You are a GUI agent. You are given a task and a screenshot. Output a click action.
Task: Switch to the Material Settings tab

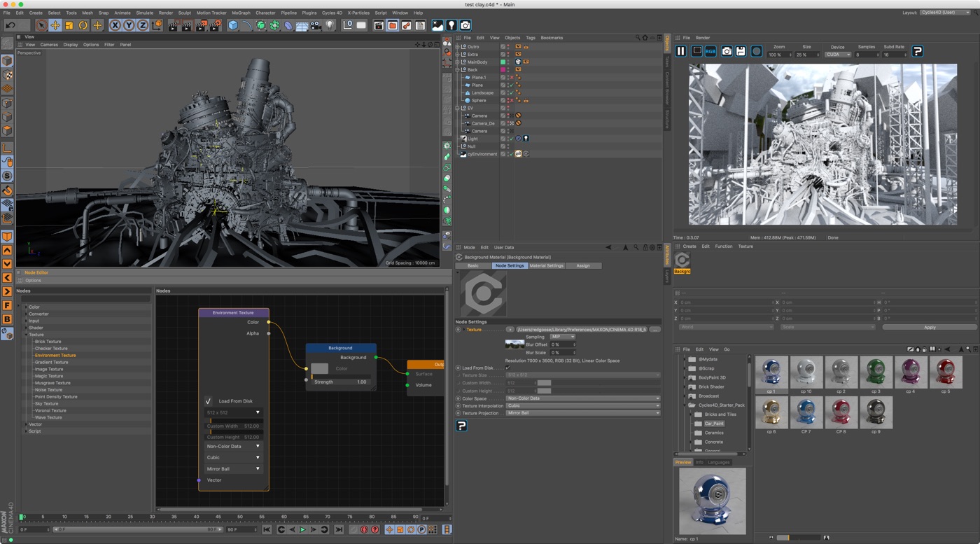(546, 266)
